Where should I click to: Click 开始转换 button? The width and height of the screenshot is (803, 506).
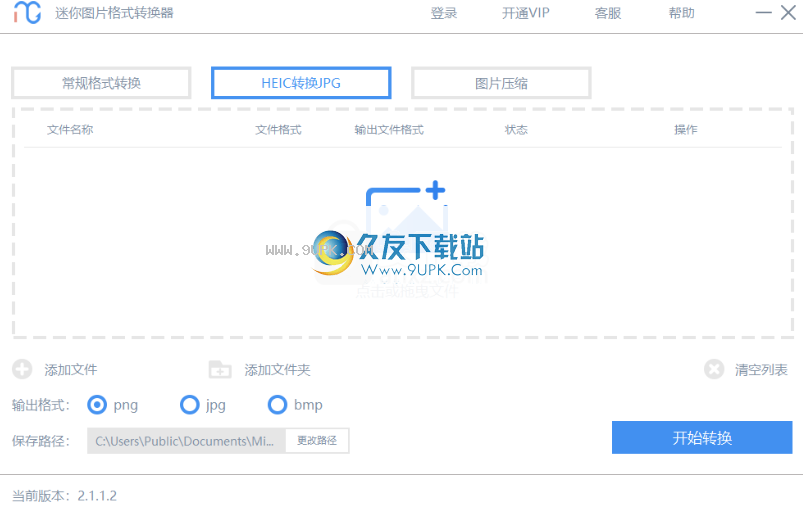click(702, 438)
